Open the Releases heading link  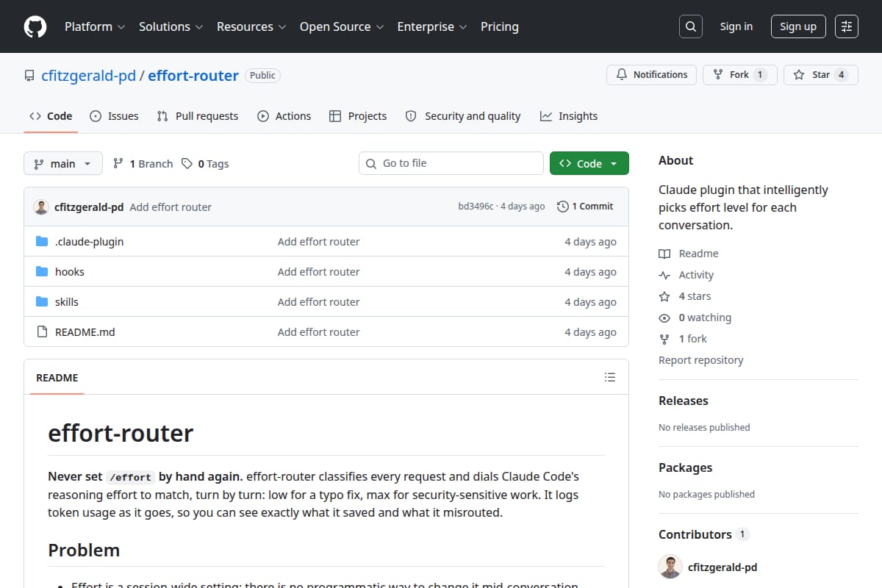(684, 401)
